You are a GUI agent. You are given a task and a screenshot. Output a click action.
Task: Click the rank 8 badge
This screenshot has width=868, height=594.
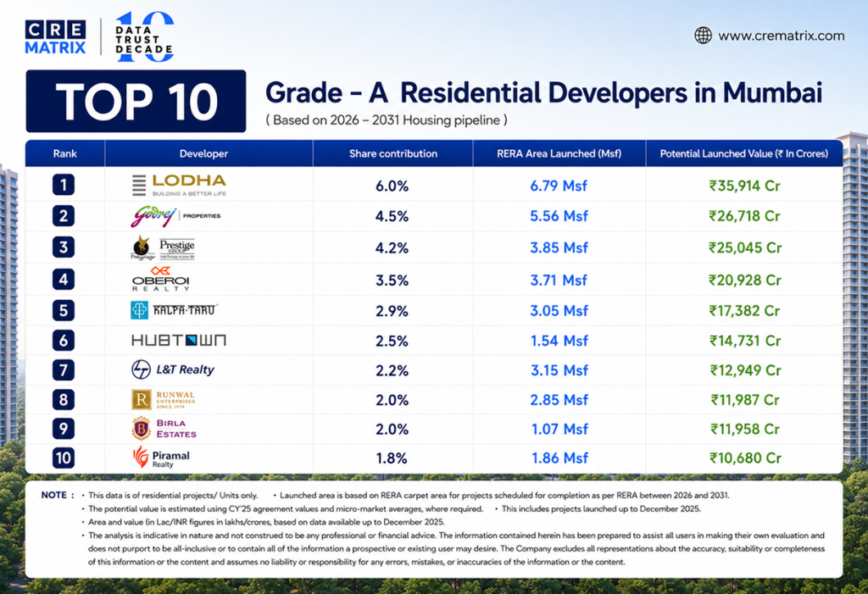(64, 399)
